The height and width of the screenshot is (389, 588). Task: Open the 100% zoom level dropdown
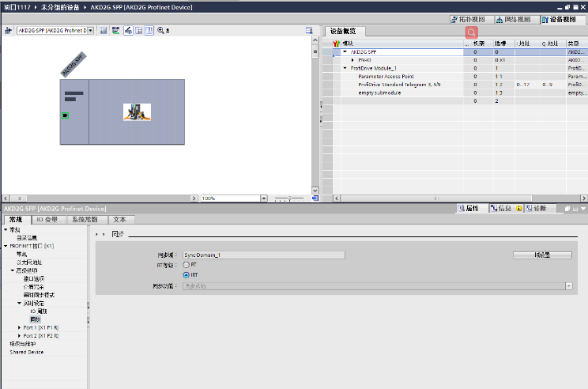tap(264, 198)
